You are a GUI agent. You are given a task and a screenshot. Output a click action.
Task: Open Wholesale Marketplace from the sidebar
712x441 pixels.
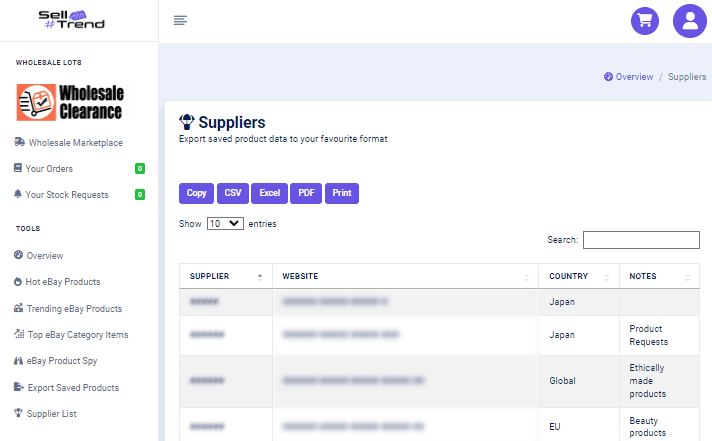point(75,143)
